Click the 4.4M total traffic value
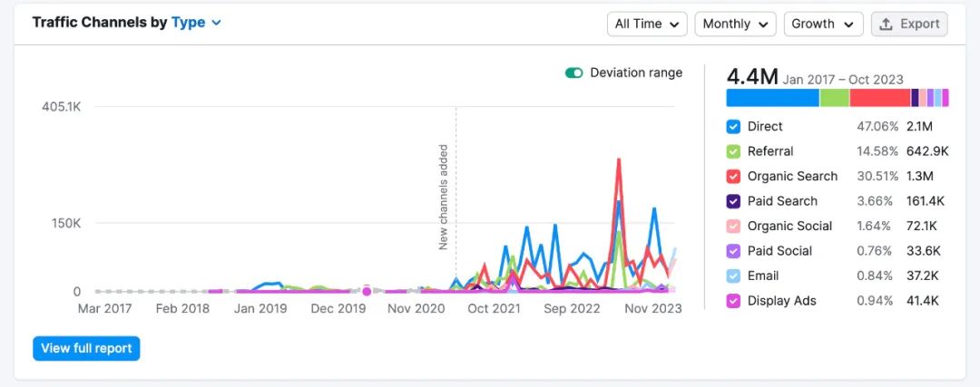This screenshot has height=387, width=980. [752, 77]
